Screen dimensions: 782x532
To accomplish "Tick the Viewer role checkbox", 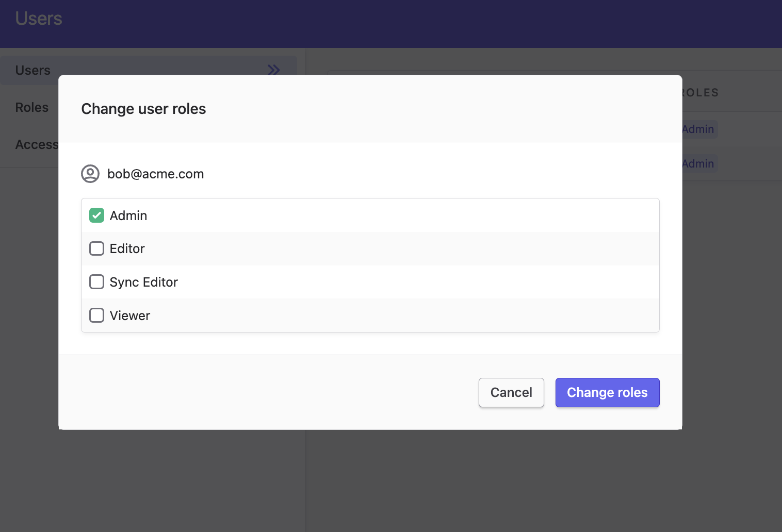I will click(96, 315).
